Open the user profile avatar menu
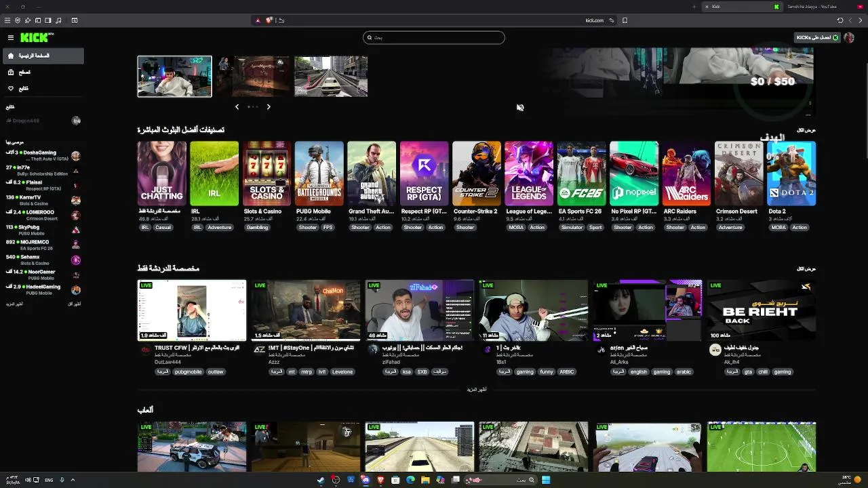 849,38
